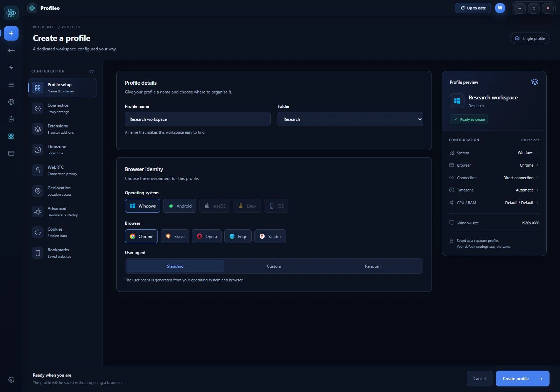Select Random user agent option
This screenshot has height=392, width=560.
point(373,266)
